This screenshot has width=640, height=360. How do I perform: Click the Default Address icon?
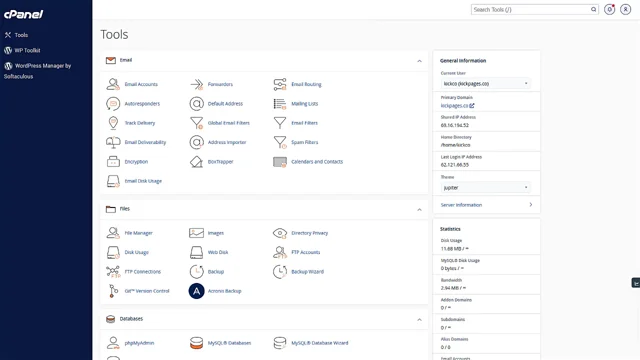(196, 104)
